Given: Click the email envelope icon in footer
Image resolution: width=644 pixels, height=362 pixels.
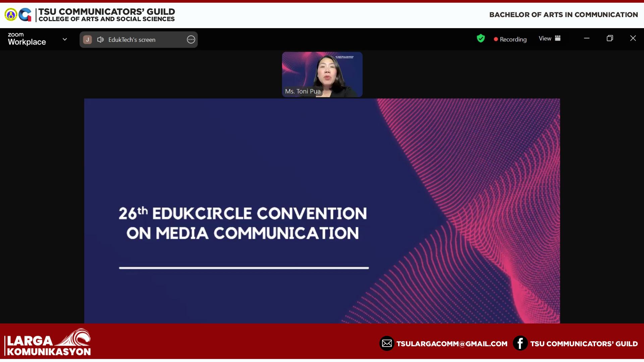Looking at the screenshot, I should click(387, 344).
